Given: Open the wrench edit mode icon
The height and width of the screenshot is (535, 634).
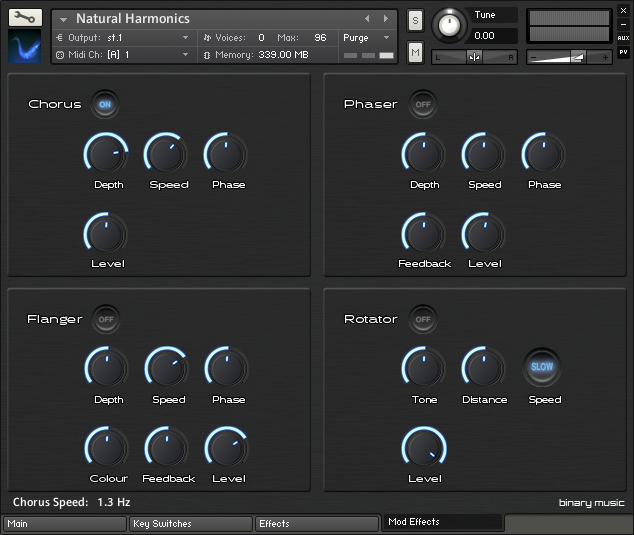Looking at the screenshot, I should [x=25, y=17].
